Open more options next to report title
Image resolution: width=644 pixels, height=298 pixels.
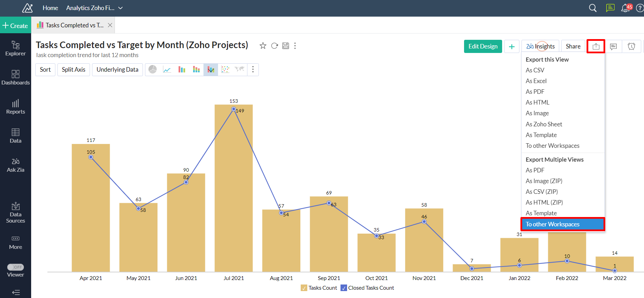tap(295, 46)
